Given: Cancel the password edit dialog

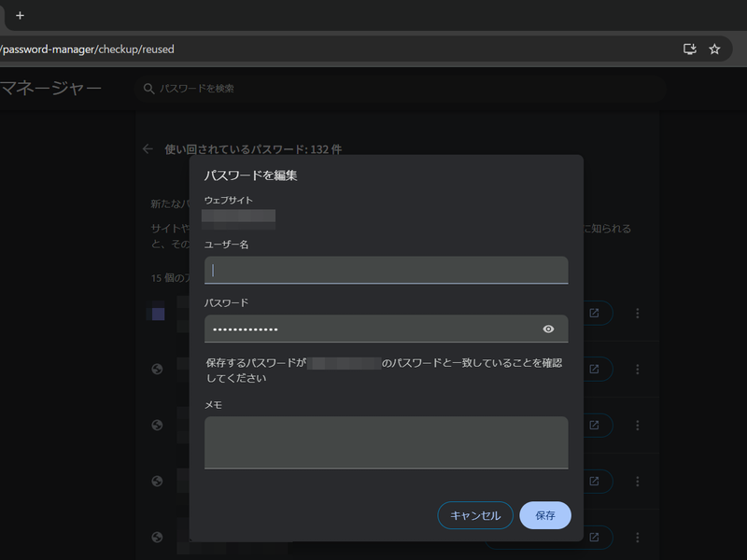Looking at the screenshot, I should click(475, 515).
